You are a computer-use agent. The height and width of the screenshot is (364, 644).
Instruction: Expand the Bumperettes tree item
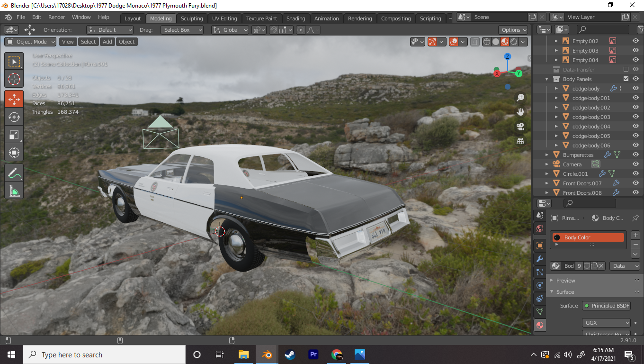(x=547, y=155)
